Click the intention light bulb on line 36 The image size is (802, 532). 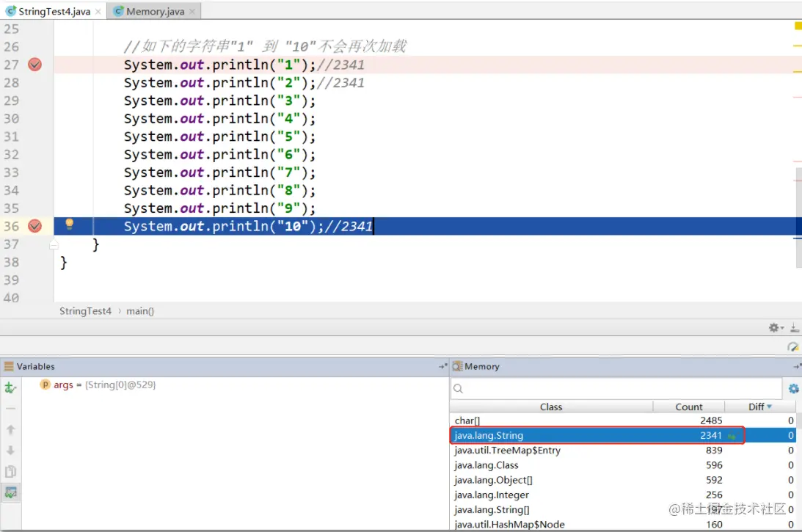coord(70,224)
